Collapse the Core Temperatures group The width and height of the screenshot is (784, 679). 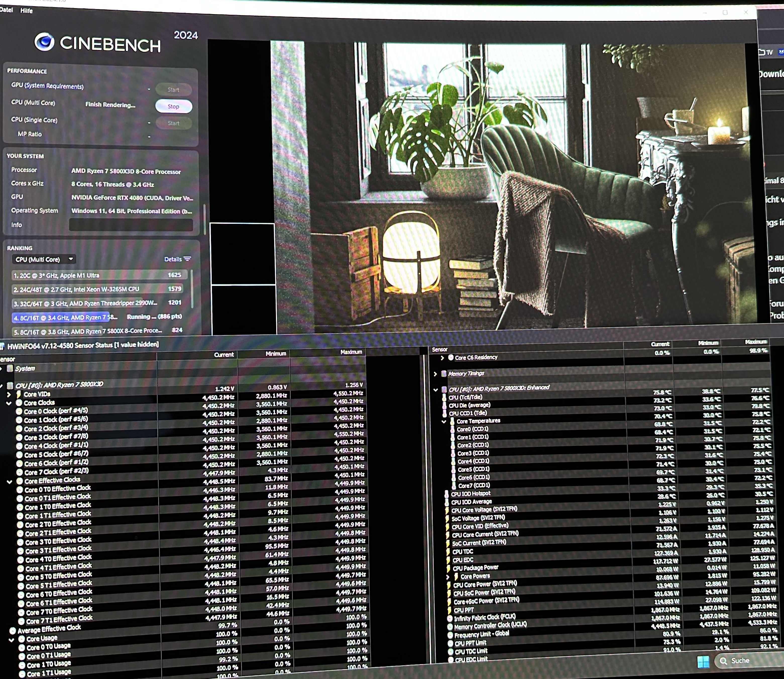coord(443,421)
